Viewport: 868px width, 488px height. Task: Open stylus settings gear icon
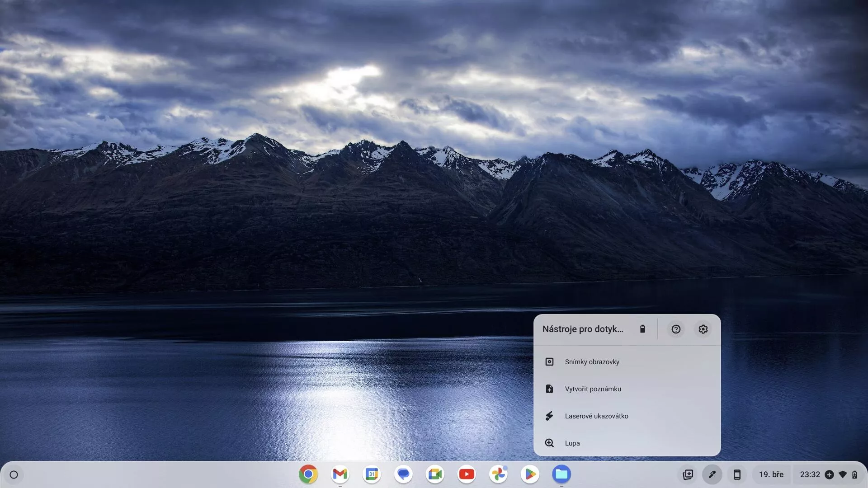(x=703, y=329)
